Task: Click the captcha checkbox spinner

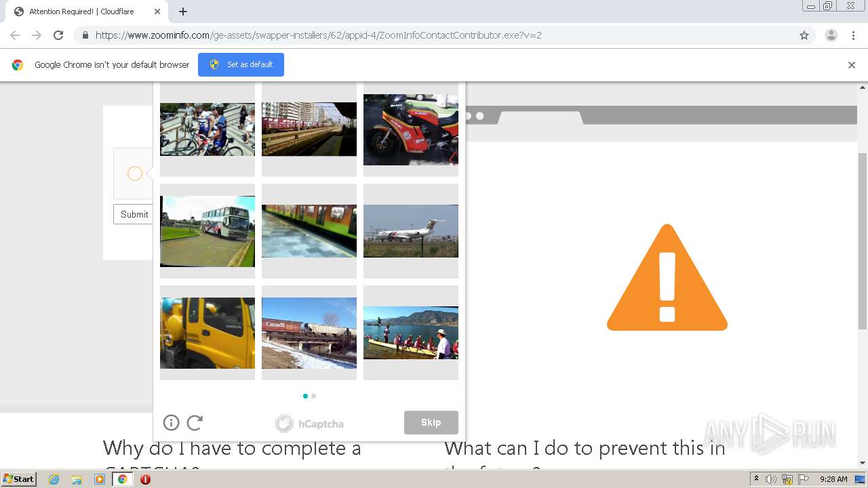Action: tap(135, 174)
